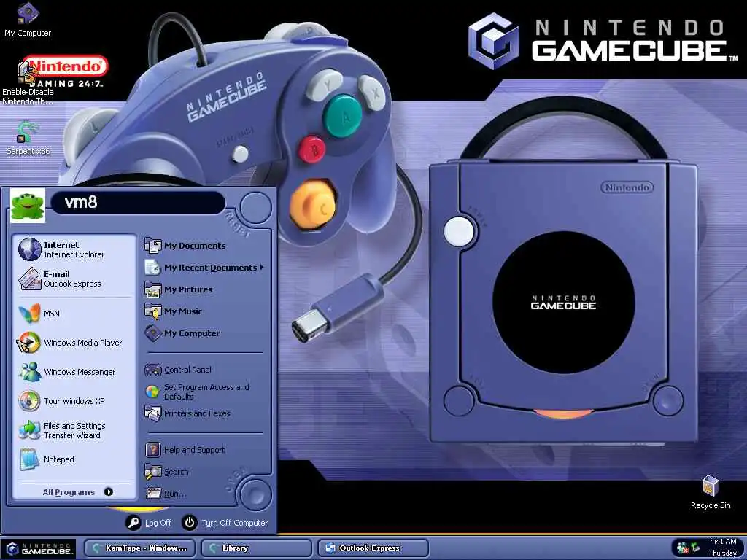The image size is (747, 560).
Task: Click the My Computer start menu icon
Action: [153, 333]
